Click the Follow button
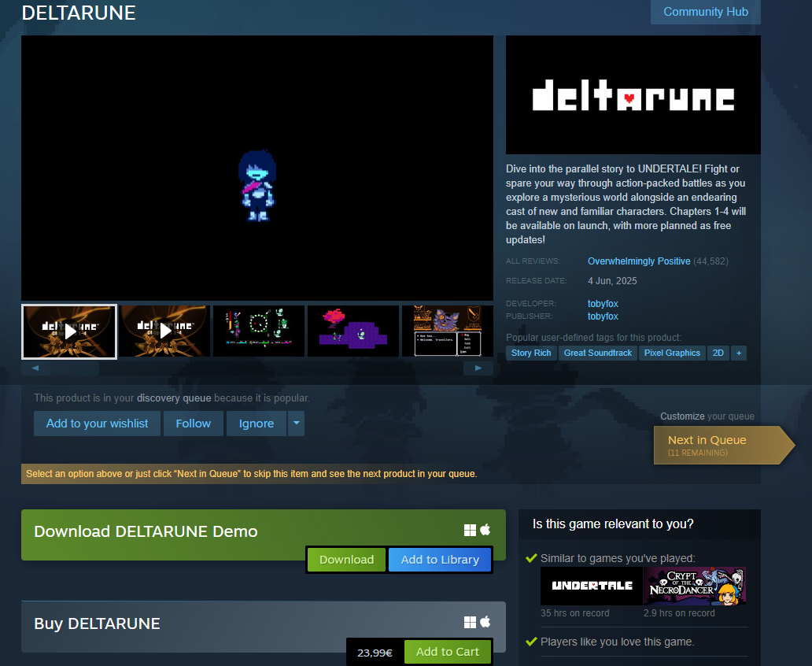Viewport: 812px width, 666px height. coord(193,424)
